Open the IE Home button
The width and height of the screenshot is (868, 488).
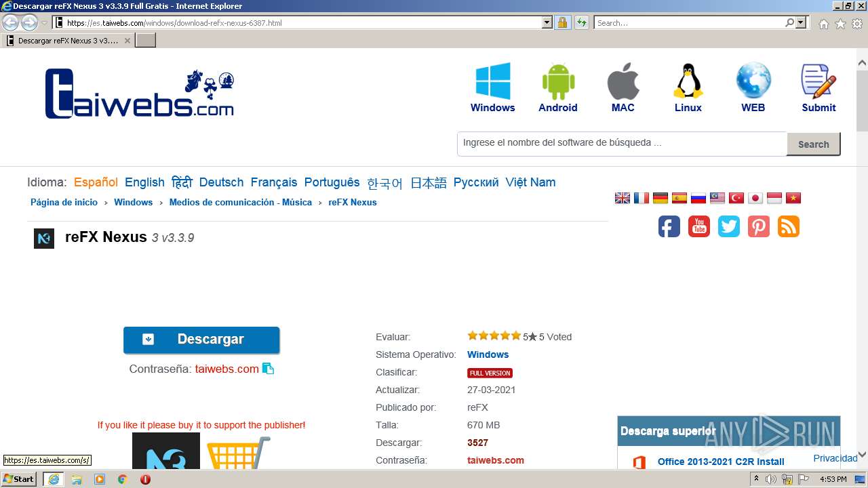[823, 24]
